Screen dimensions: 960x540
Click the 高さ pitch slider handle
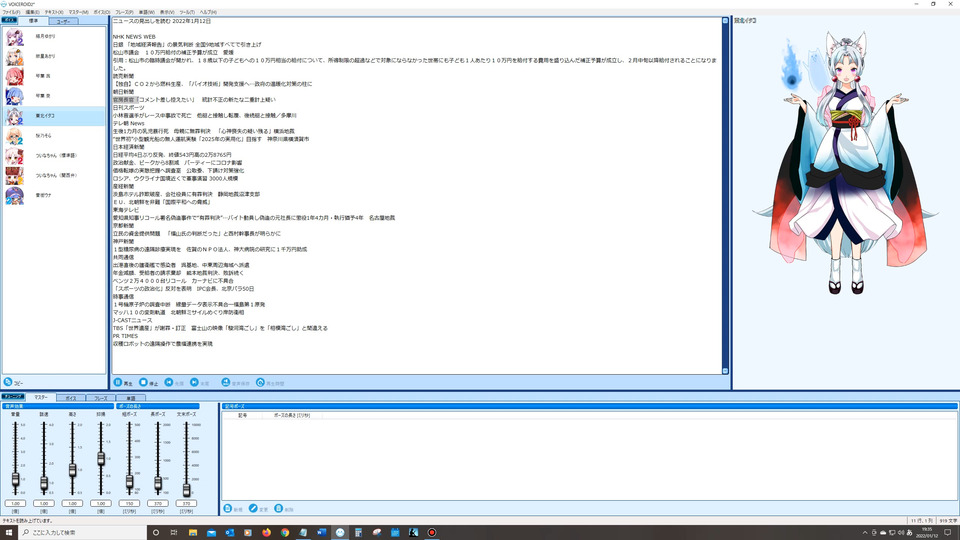point(72,470)
